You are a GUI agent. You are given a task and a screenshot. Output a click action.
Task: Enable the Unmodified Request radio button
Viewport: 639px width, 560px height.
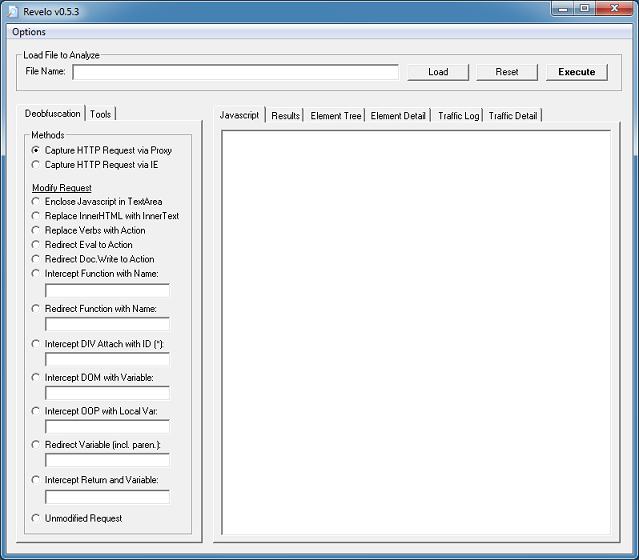37,519
